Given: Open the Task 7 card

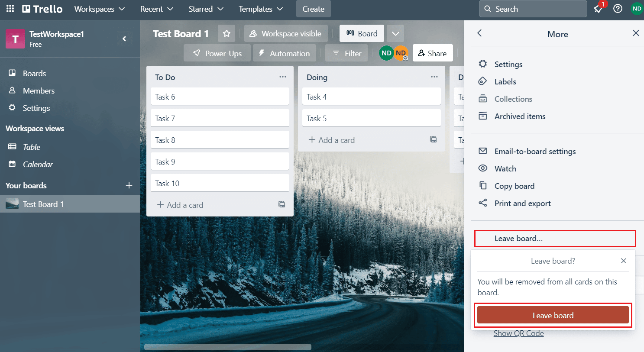Looking at the screenshot, I should [x=220, y=118].
